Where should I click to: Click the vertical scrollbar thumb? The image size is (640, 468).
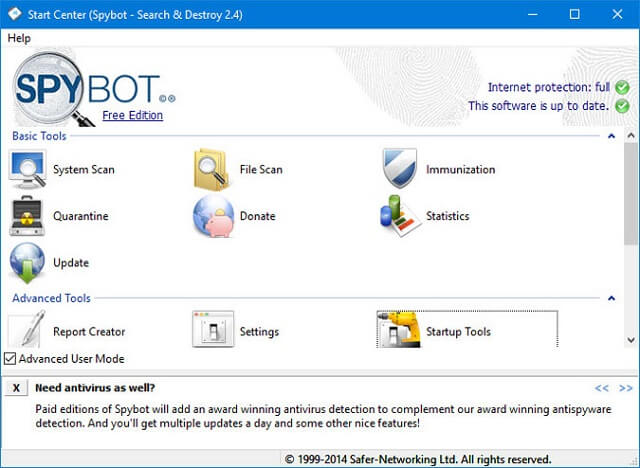(x=631, y=194)
